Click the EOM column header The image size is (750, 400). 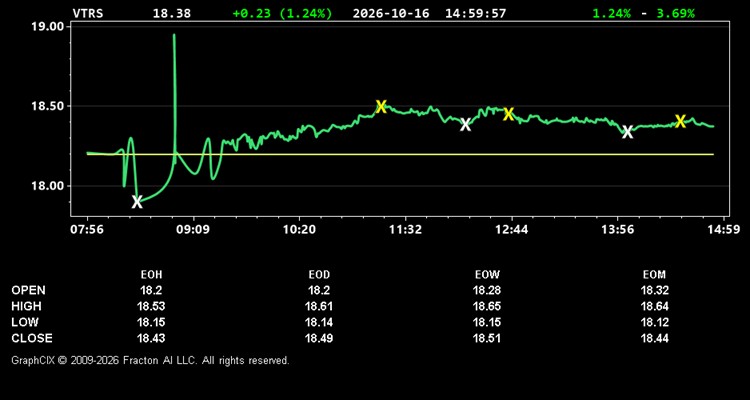click(x=654, y=275)
